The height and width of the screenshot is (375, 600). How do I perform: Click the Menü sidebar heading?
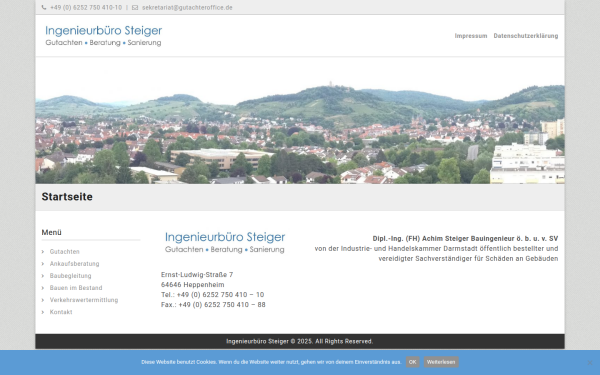51,232
